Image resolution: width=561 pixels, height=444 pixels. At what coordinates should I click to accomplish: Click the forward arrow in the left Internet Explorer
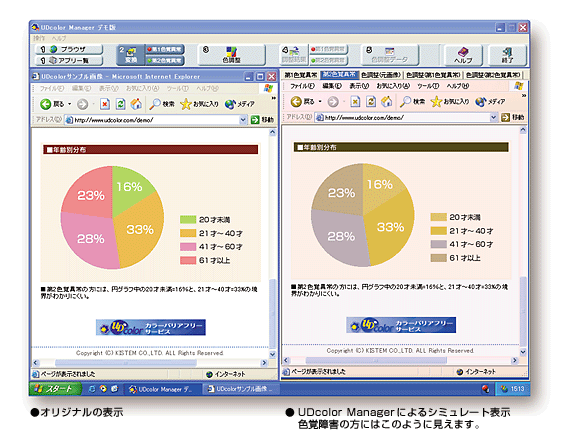(x=83, y=104)
